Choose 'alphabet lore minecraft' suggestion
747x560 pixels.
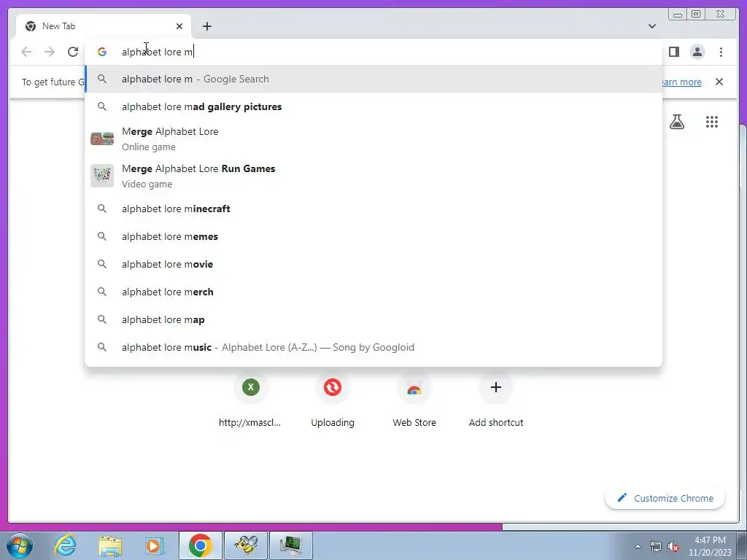point(373,209)
